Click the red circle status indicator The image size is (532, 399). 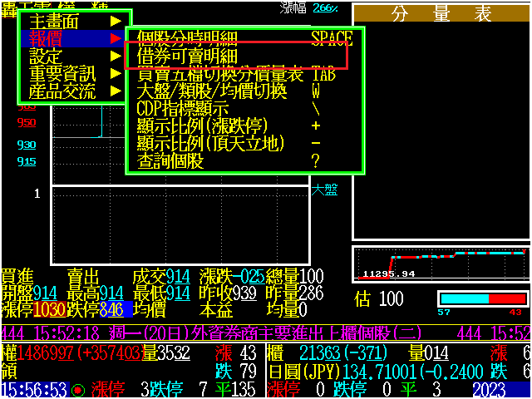(x=78, y=390)
